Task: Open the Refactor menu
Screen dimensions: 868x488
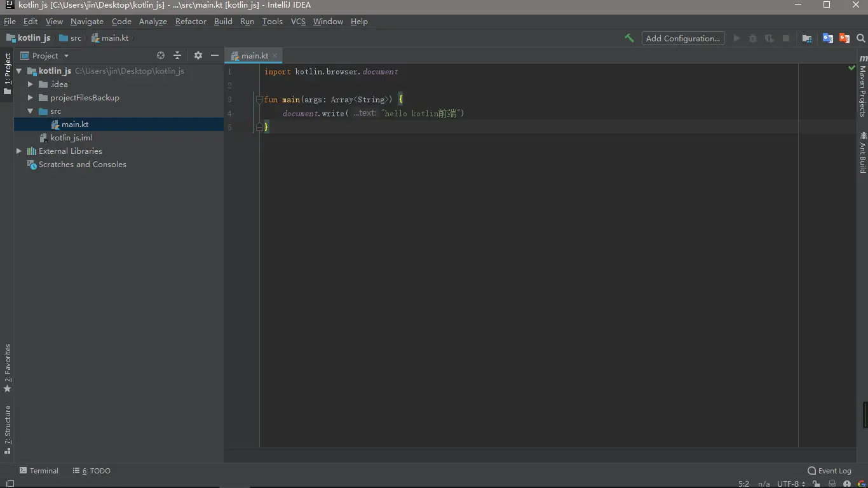Action: tap(191, 22)
